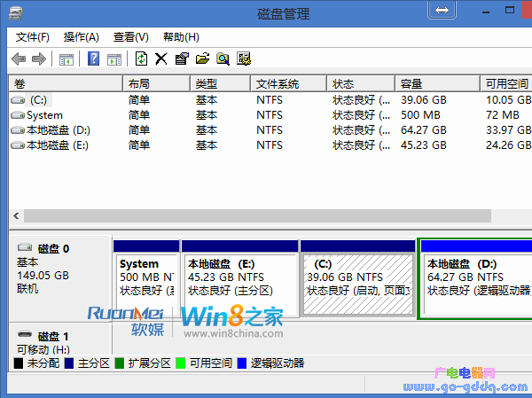Open the 操作(A) menu
The image size is (532, 398).
click(82, 37)
